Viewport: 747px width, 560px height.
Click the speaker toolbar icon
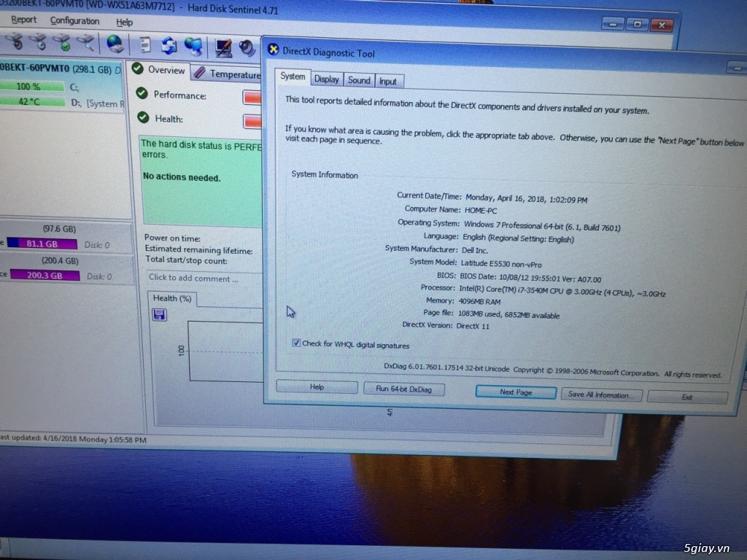247,47
